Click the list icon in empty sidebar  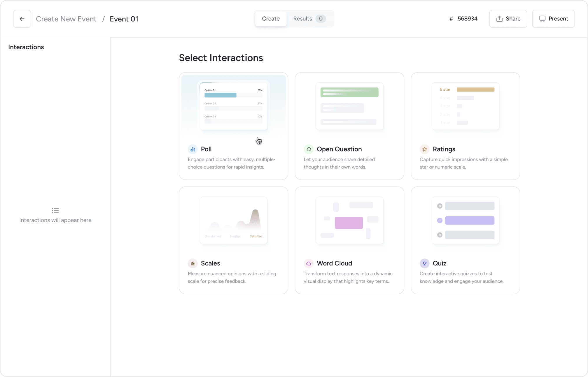pos(55,211)
